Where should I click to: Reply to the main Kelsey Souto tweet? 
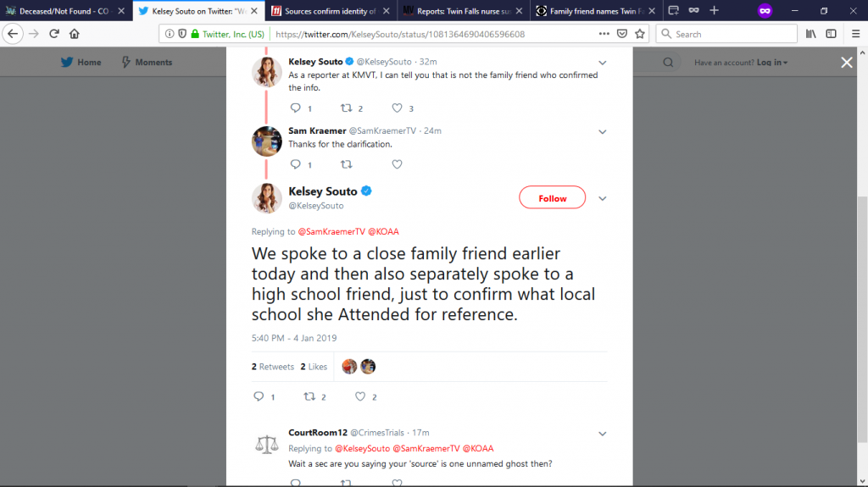259,396
